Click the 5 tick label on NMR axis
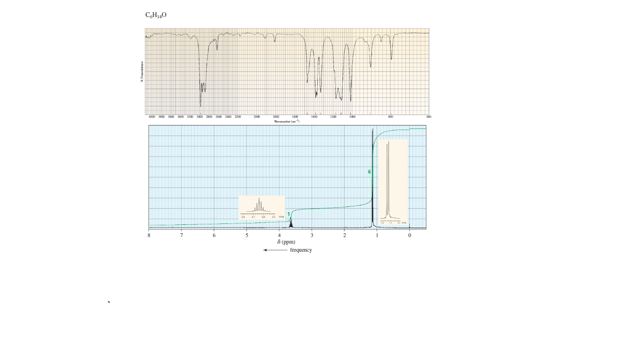Viewport: 644px width, 362px height. 247,235
